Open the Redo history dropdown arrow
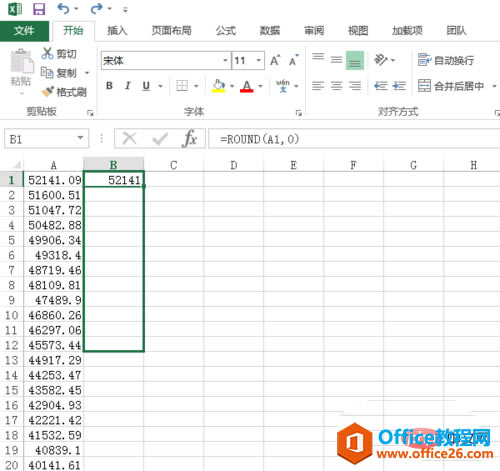 (x=110, y=9)
